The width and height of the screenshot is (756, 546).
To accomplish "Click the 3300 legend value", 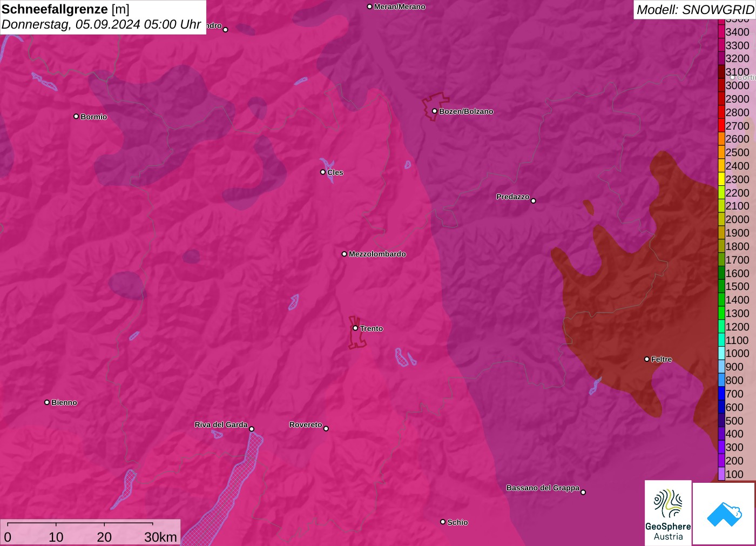I will (738, 45).
